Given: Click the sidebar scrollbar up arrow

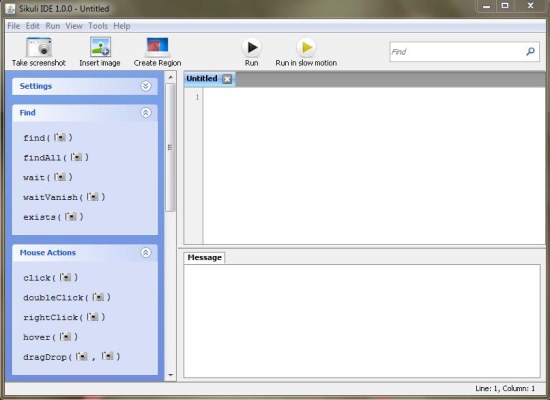Looking at the screenshot, I should [170, 77].
